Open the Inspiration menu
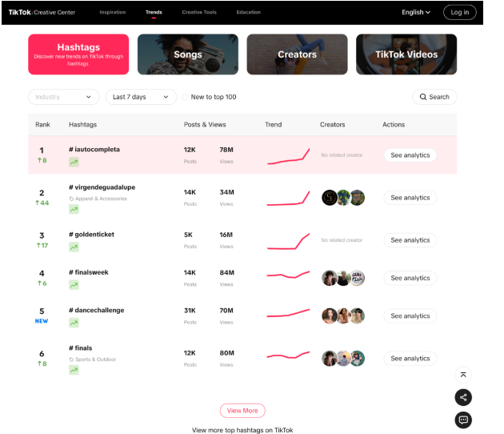504x434 pixels. click(113, 12)
